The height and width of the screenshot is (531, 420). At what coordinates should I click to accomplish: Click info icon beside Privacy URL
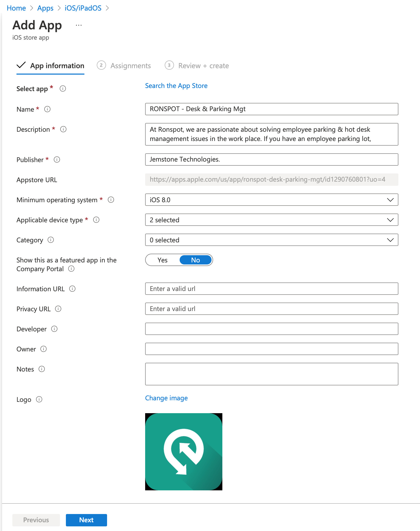[x=58, y=309]
